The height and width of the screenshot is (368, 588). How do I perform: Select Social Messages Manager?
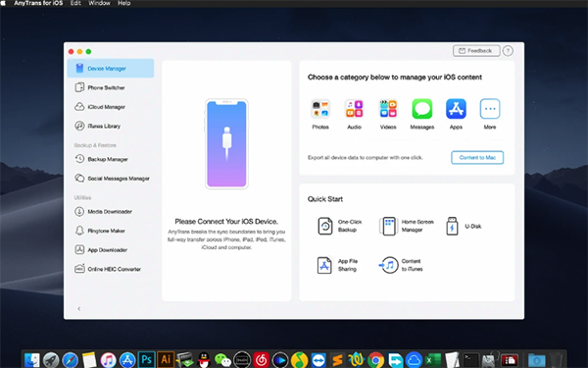[112, 179]
